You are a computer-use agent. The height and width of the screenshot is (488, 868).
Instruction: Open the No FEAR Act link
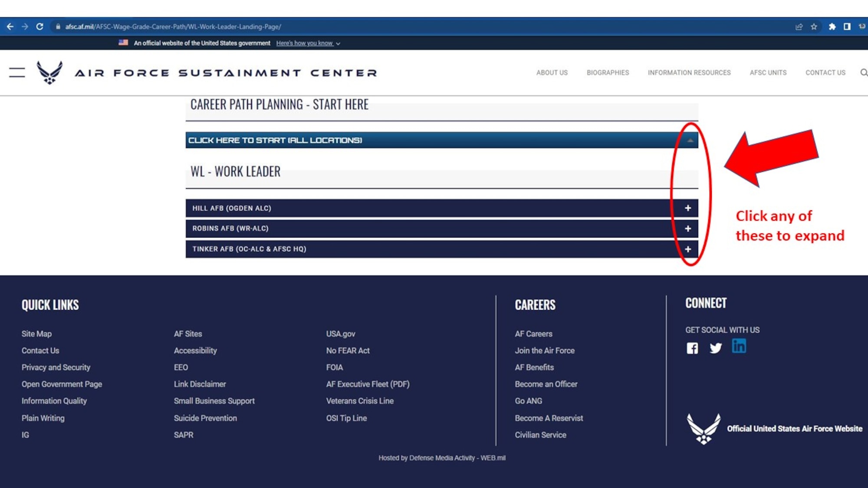pos(348,350)
